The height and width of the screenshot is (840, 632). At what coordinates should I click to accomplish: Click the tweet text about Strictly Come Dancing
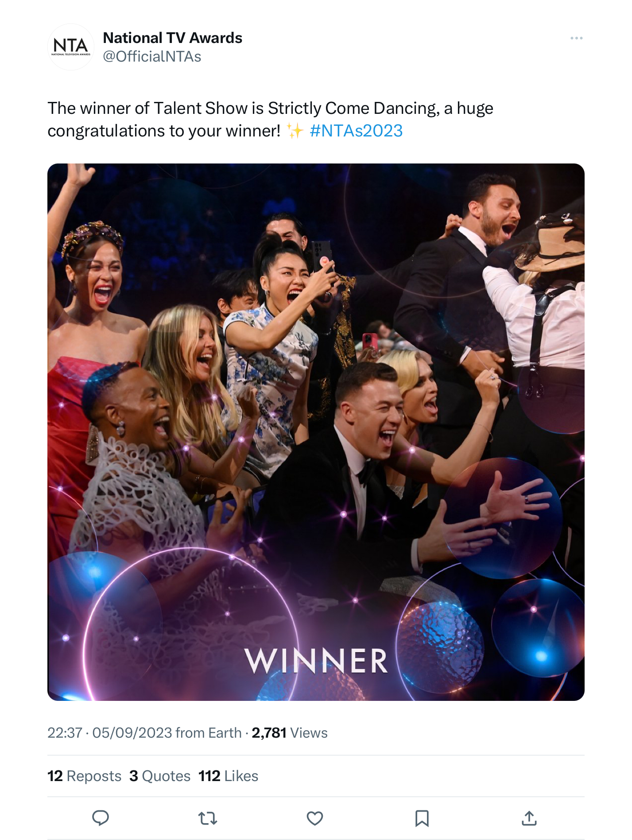(270, 120)
